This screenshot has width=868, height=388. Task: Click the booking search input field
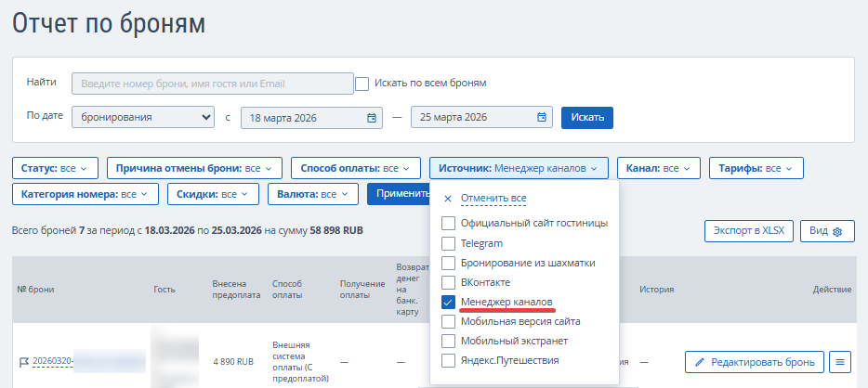pyautogui.click(x=213, y=84)
